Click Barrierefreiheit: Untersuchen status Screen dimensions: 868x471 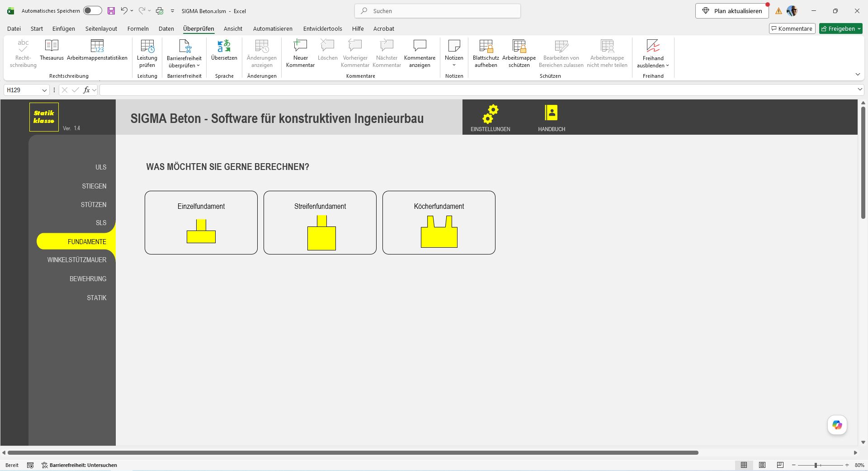click(80, 465)
